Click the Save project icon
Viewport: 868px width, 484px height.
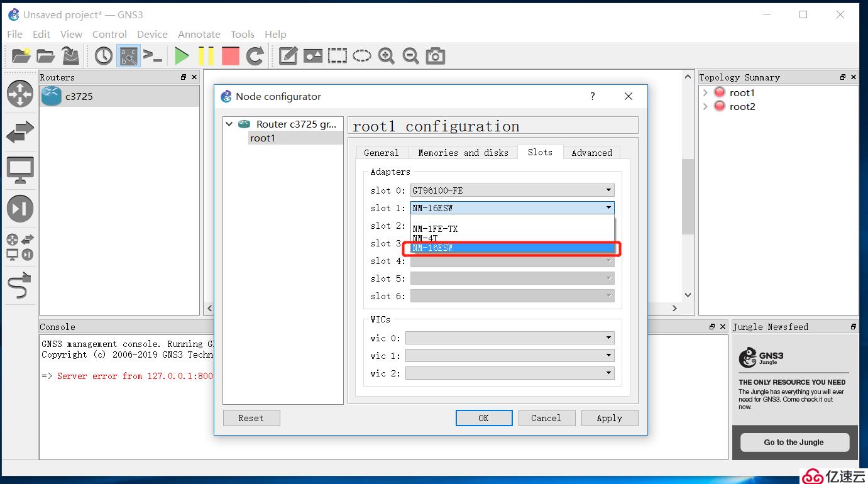(70, 56)
